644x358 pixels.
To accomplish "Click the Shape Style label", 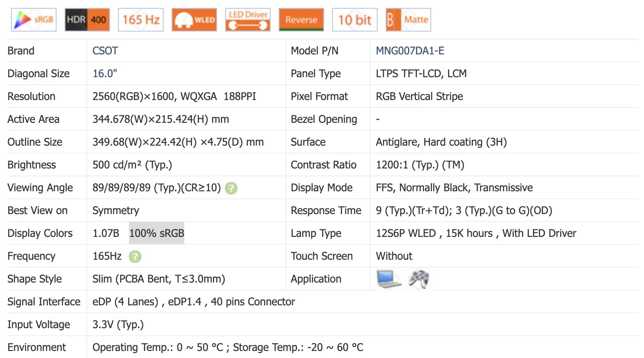I will click(x=35, y=279).
